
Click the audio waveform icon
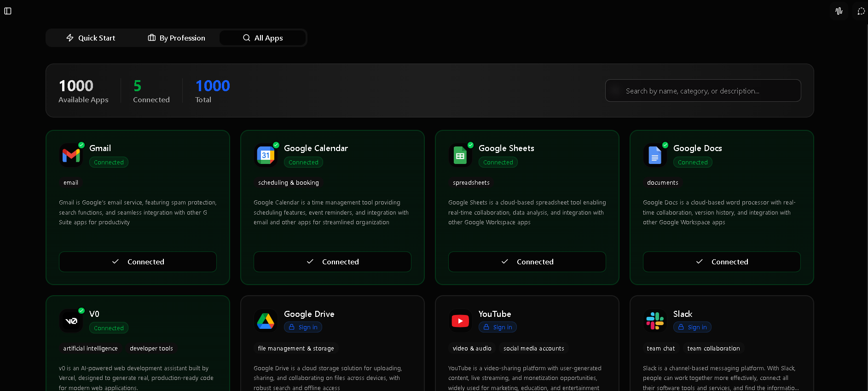point(839,11)
